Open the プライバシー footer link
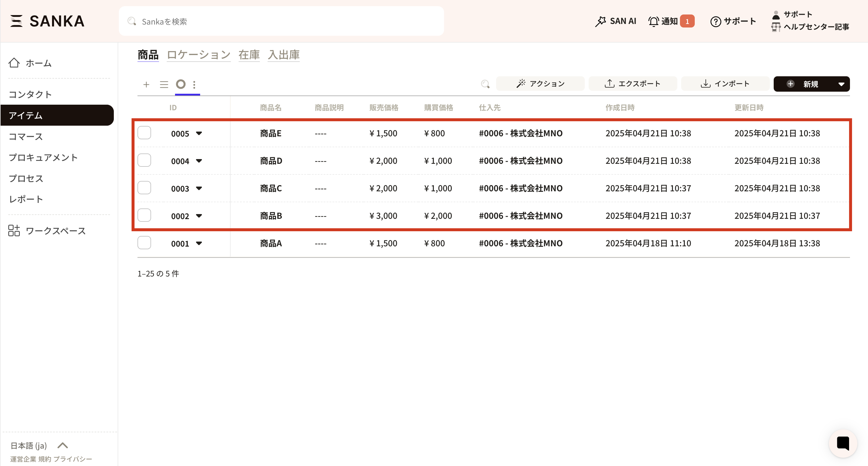 click(x=73, y=459)
